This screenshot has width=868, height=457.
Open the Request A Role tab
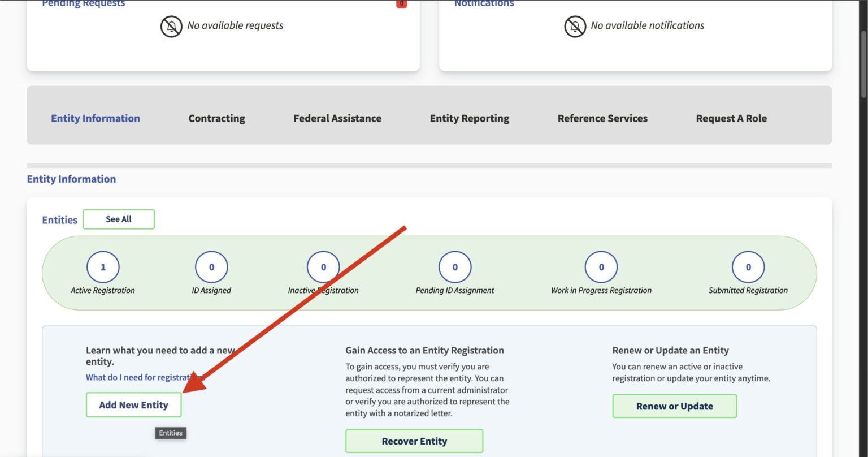tap(731, 118)
